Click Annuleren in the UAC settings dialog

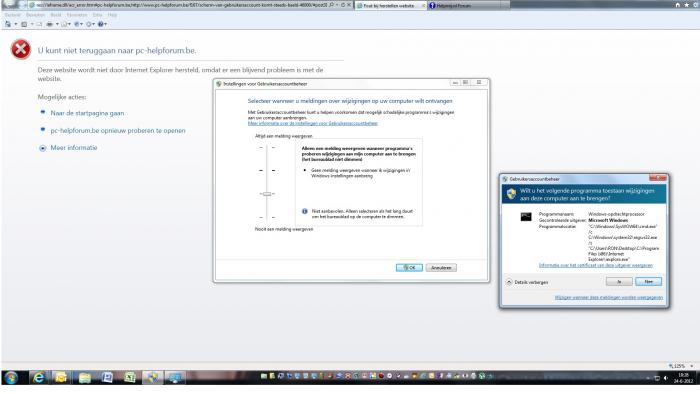pyautogui.click(x=441, y=267)
